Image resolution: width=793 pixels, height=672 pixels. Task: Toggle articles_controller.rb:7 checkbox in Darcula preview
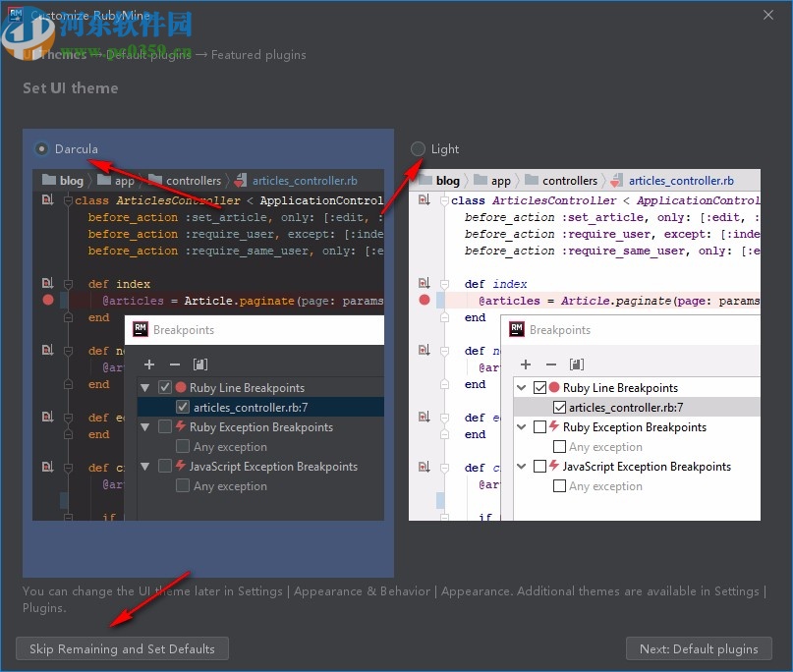(x=183, y=407)
